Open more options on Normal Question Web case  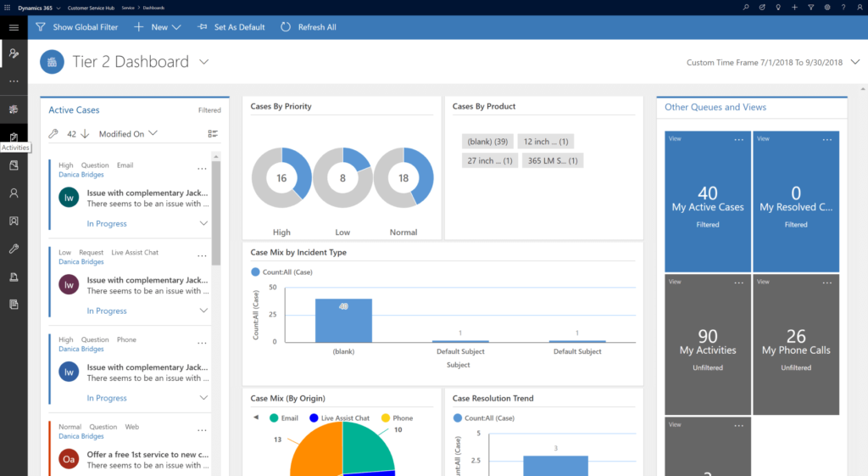point(202,430)
